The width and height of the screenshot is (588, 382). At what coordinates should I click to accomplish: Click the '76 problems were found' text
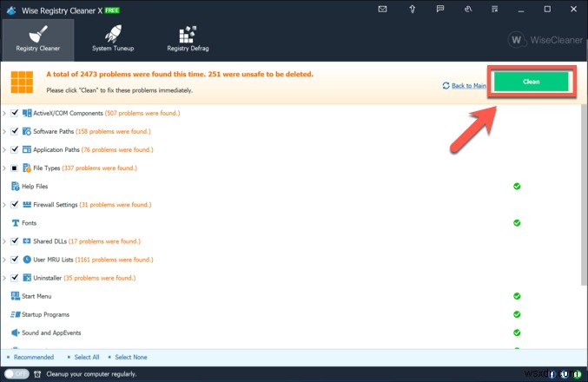[117, 149]
